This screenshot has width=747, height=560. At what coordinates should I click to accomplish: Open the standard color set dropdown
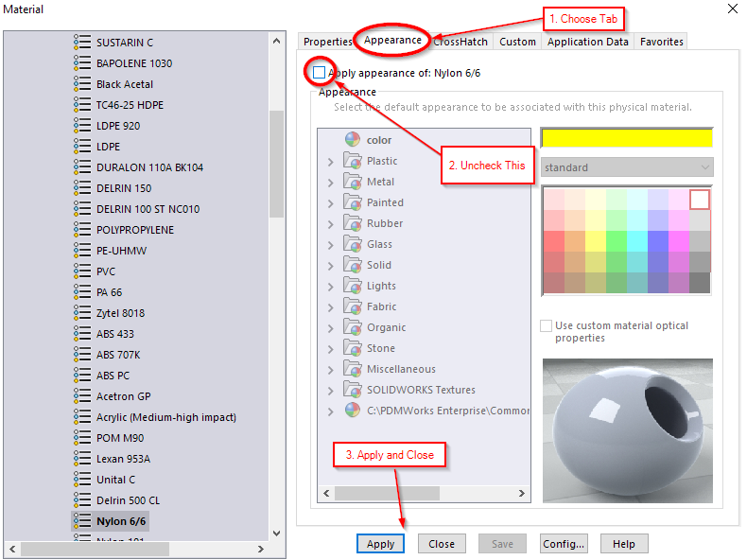(626, 167)
